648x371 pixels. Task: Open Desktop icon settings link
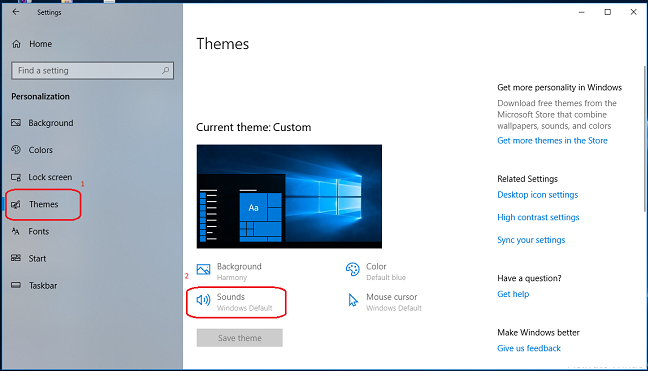pos(538,195)
